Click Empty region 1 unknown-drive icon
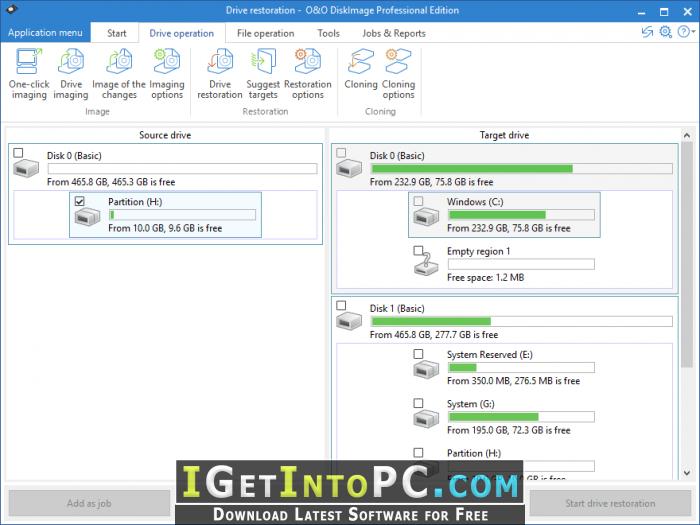Screen dimensions: 700x525 tap(426, 264)
